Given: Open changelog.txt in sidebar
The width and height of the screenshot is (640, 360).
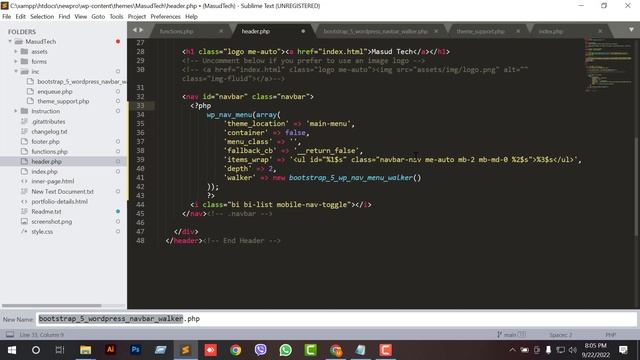Looking at the screenshot, I should pos(49,131).
